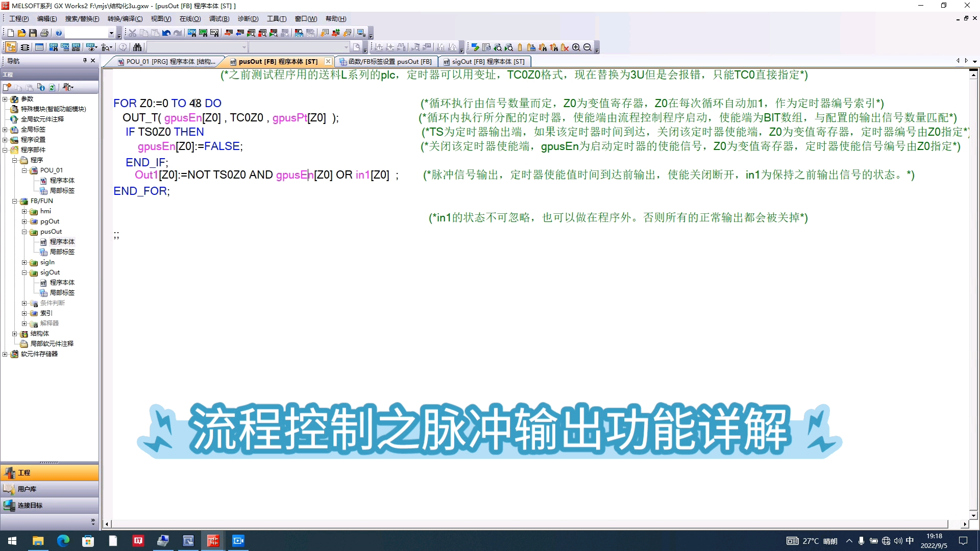Switch to pusOut FB program tab

277,61
